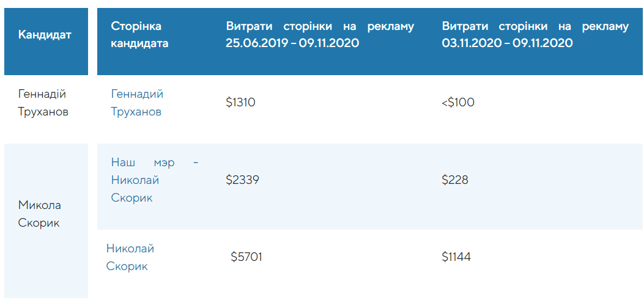Click the <$100 weekly spending value
The width and height of the screenshot is (644, 300).
point(458,103)
